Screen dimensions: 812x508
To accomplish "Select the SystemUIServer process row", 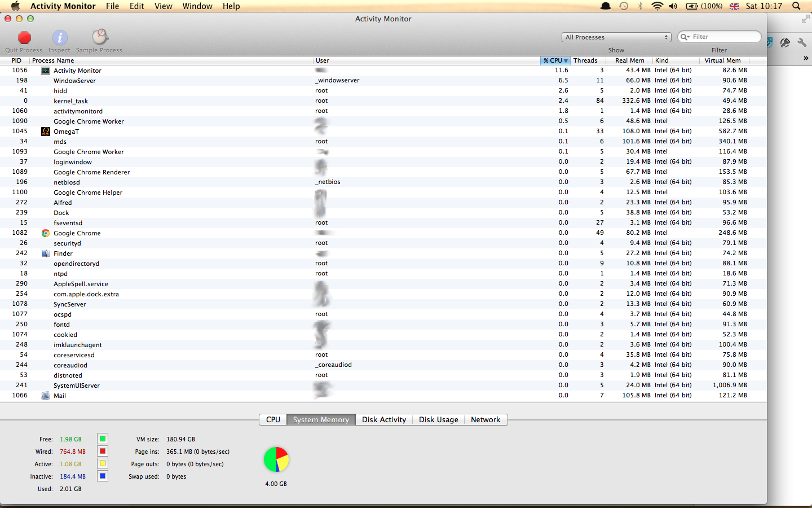I will pos(383,386).
